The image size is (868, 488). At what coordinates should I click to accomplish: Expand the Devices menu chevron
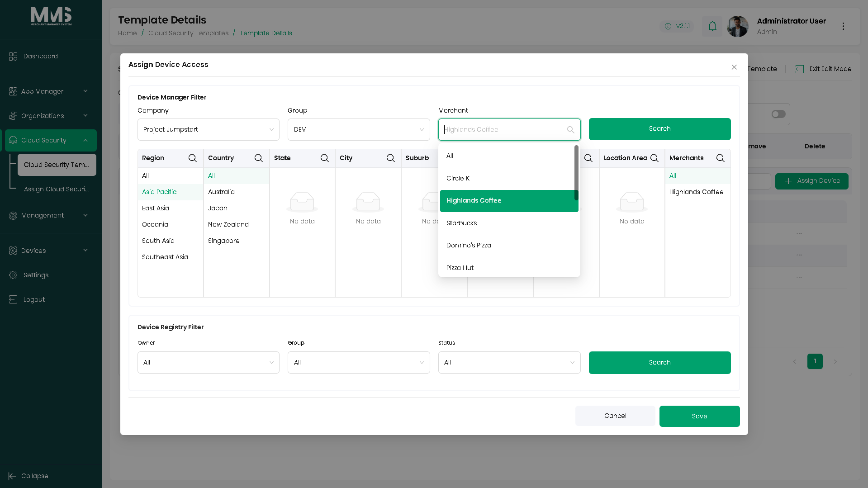(x=85, y=251)
